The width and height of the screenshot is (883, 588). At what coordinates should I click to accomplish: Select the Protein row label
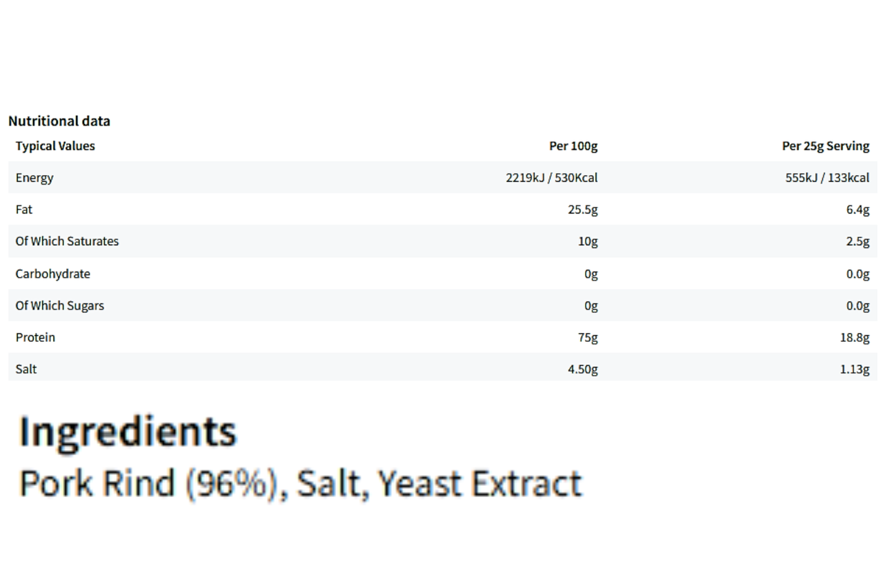pyautogui.click(x=35, y=337)
